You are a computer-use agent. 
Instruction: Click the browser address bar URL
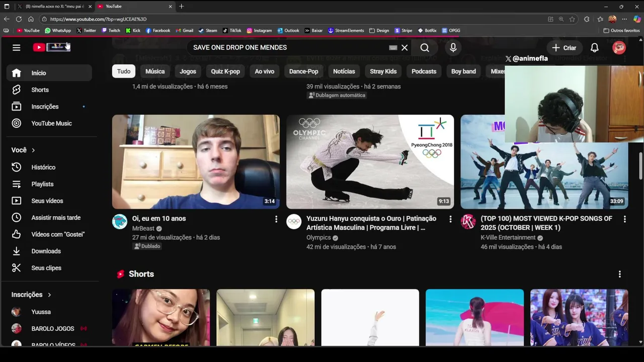[x=98, y=19]
